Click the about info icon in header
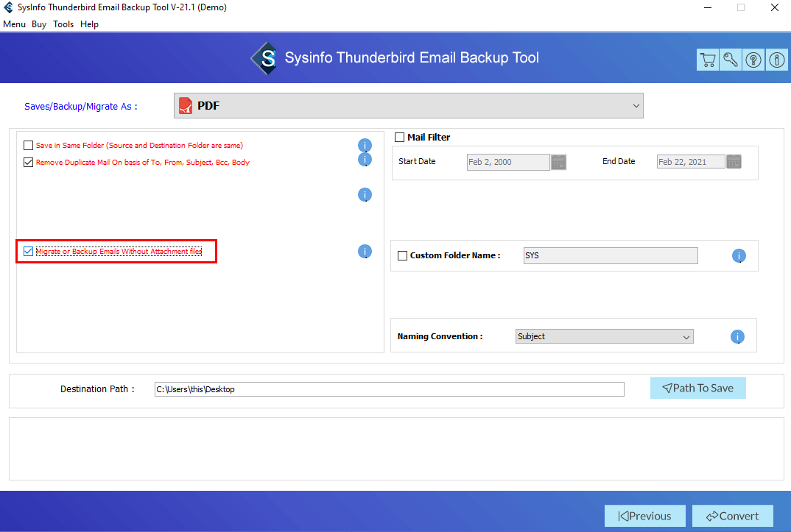The height and width of the screenshot is (532, 791). (776, 60)
